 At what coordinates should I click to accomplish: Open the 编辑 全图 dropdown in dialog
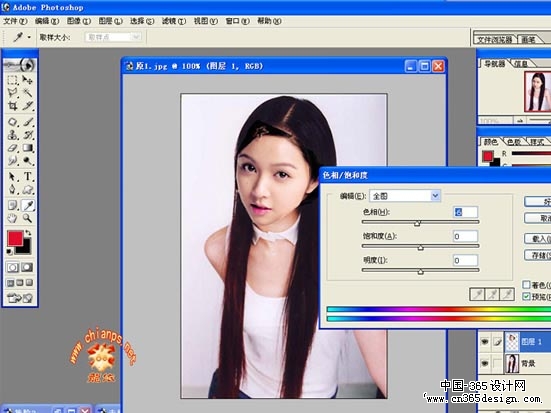point(405,196)
